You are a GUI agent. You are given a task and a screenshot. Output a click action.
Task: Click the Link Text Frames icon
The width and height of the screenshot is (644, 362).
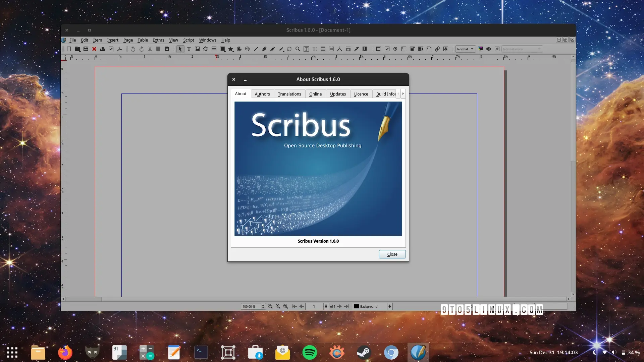click(323, 49)
